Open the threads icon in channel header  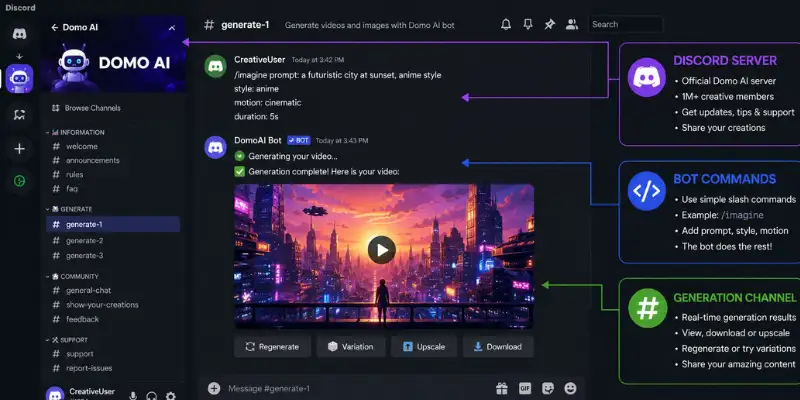pyautogui.click(x=528, y=24)
